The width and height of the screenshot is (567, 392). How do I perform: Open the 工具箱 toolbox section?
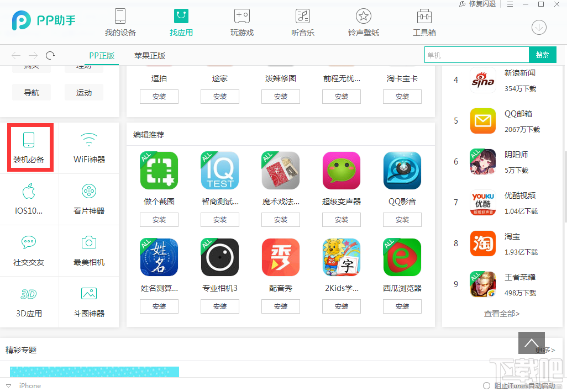tap(424, 22)
